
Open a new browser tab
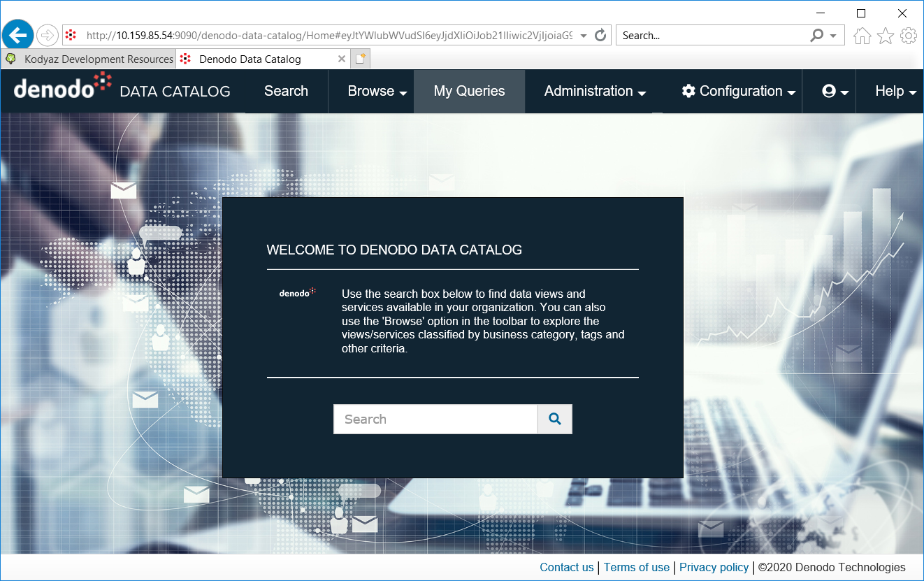coord(360,59)
